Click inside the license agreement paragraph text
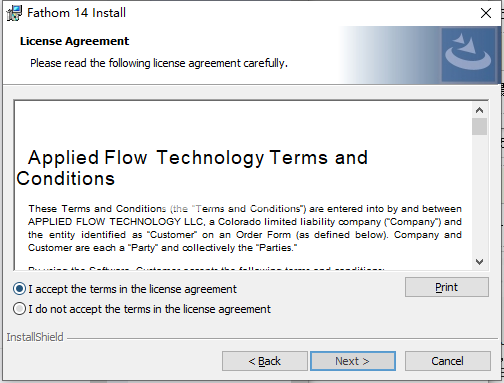Screen dimensions: 504x383 click(x=245, y=228)
